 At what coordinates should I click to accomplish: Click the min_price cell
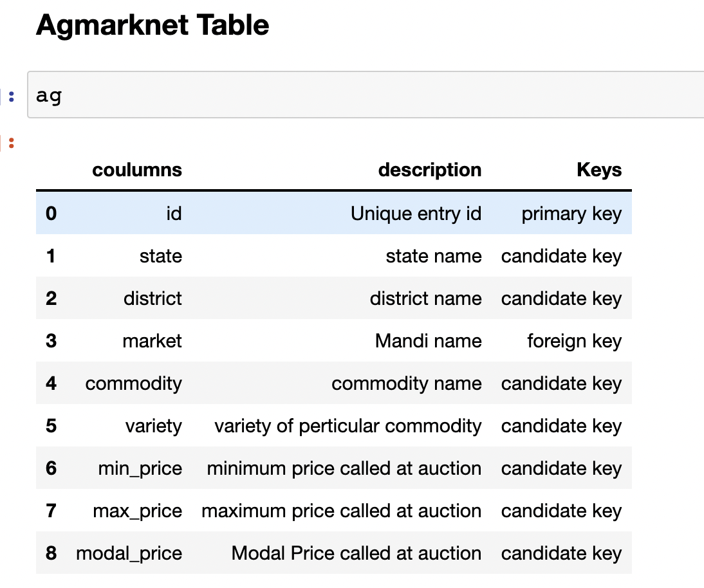click(140, 468)
